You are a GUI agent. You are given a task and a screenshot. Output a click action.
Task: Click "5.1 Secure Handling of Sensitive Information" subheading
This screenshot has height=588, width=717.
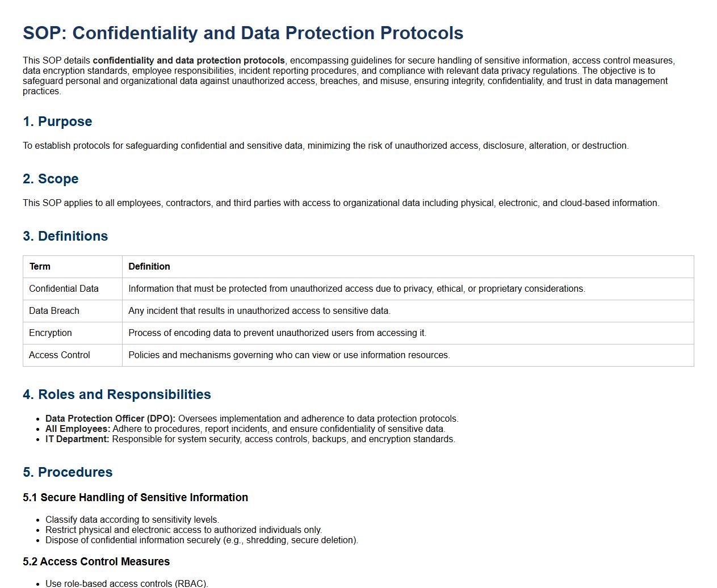[135, 498]
